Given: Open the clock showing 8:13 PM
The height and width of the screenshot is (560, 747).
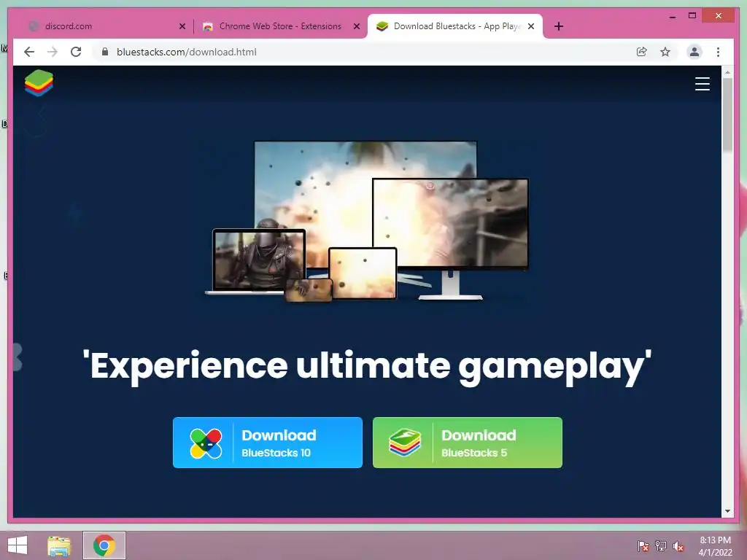Looking at the screenshot, I should (715, 546).
